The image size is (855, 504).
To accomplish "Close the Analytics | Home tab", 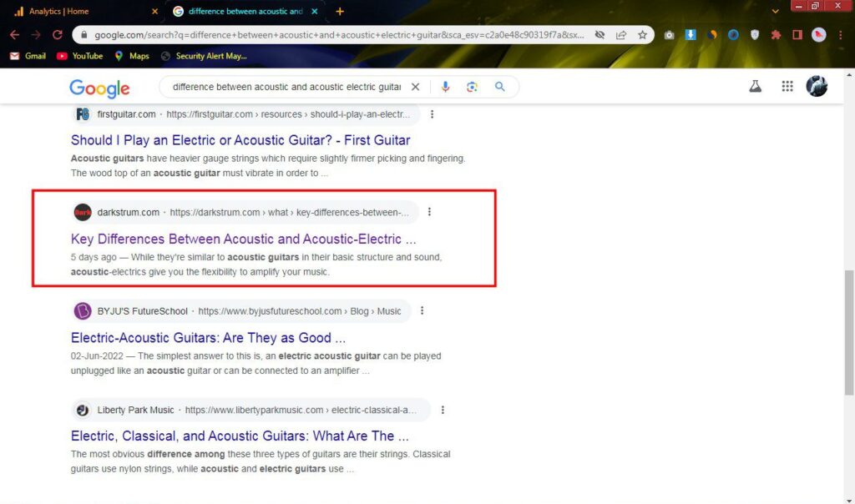I will coord(154,11).
